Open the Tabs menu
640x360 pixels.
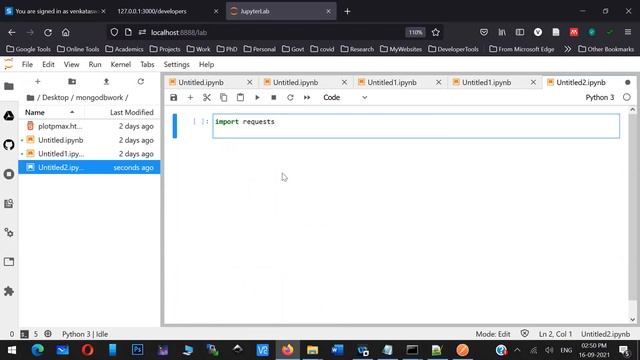147,64
